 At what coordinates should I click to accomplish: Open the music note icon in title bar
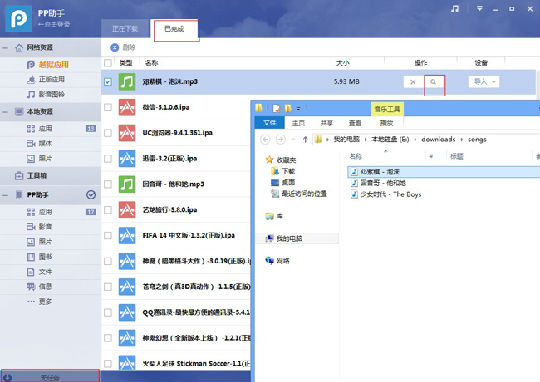click(455, 9)
